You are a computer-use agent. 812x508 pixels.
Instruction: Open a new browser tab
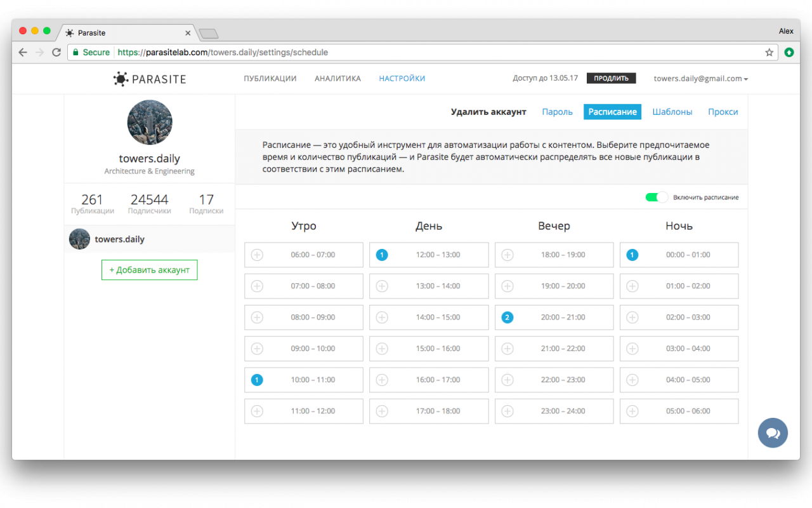209,33
